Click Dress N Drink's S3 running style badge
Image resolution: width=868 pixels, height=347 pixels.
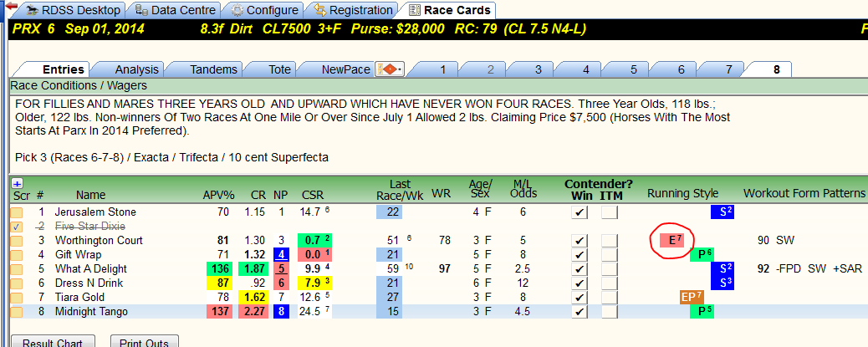pos(722,283)
